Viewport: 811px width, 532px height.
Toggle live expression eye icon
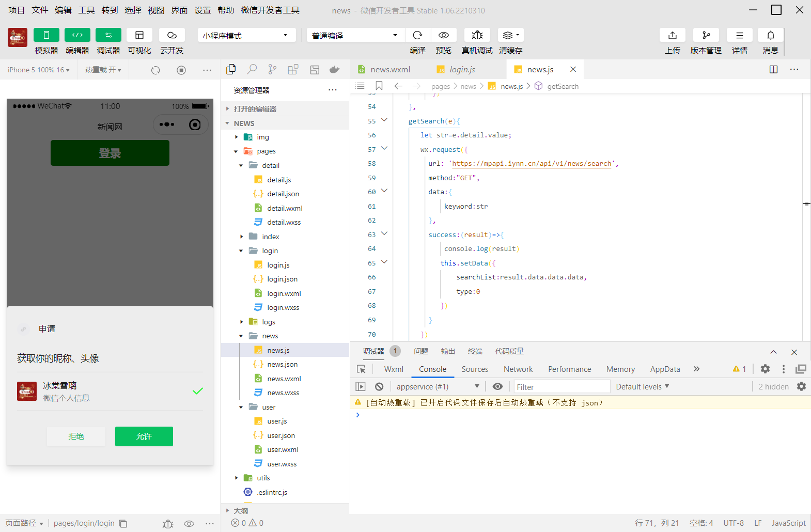point(497,387)
